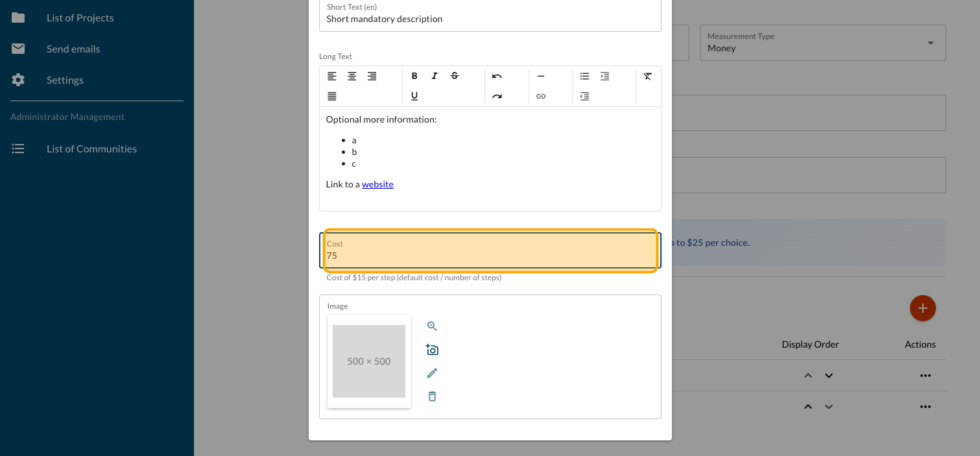Click the underline formatting icon
980x456 pixels.
414,96
